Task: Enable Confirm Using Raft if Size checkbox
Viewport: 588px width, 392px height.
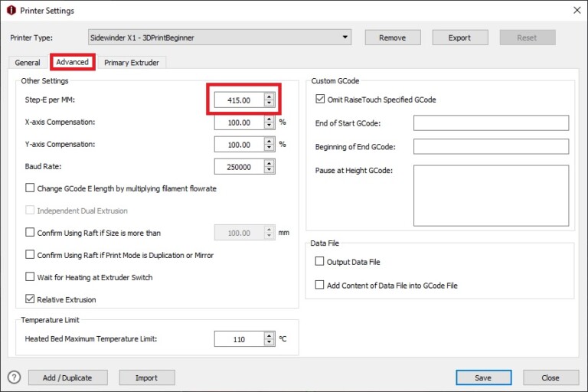Action: (x=30, y=232)
